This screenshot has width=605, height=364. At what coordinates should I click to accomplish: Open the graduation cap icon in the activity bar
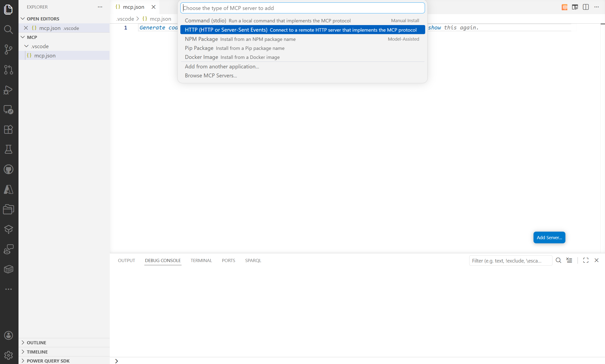pos(9,229)
